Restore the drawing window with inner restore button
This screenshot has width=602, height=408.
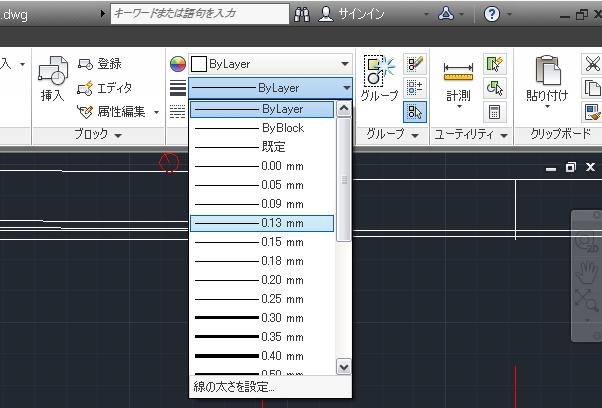571,167
